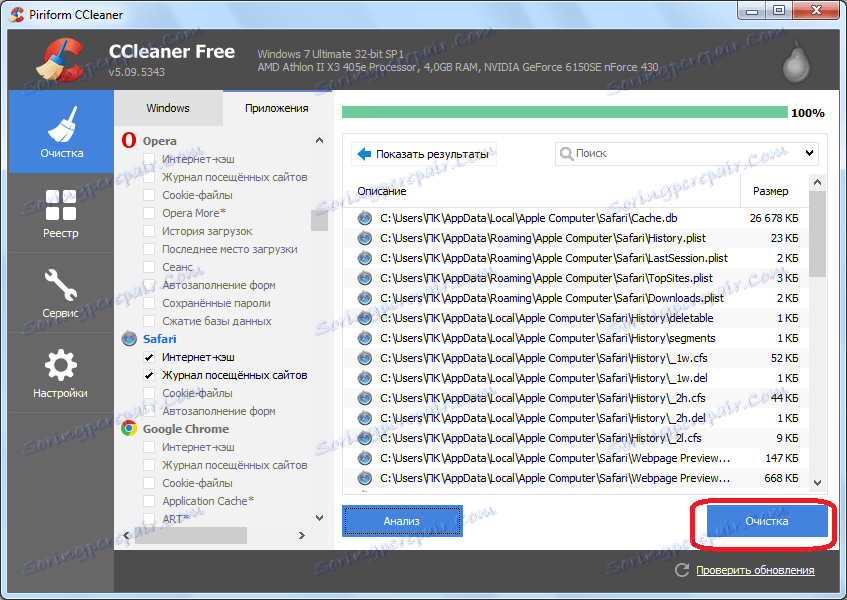Click Safari icon on LastSession.plist row
This screenshot has height=600, width=847.
(x=365, y=258)
